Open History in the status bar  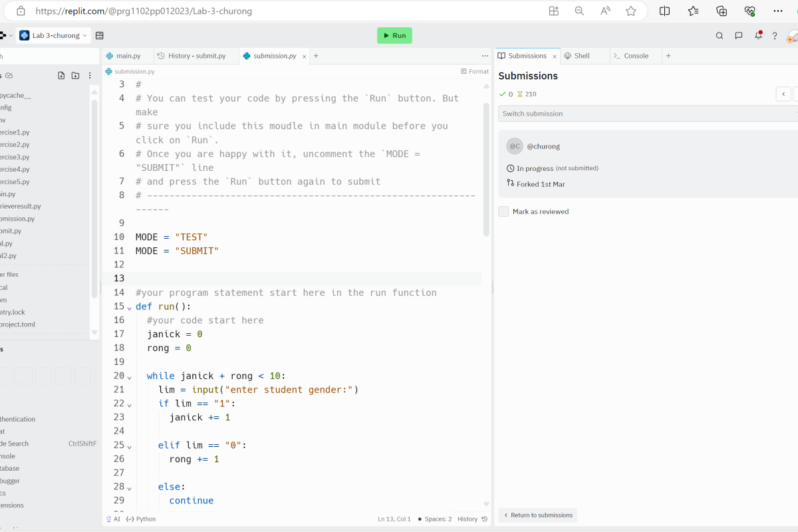point(472,519)
